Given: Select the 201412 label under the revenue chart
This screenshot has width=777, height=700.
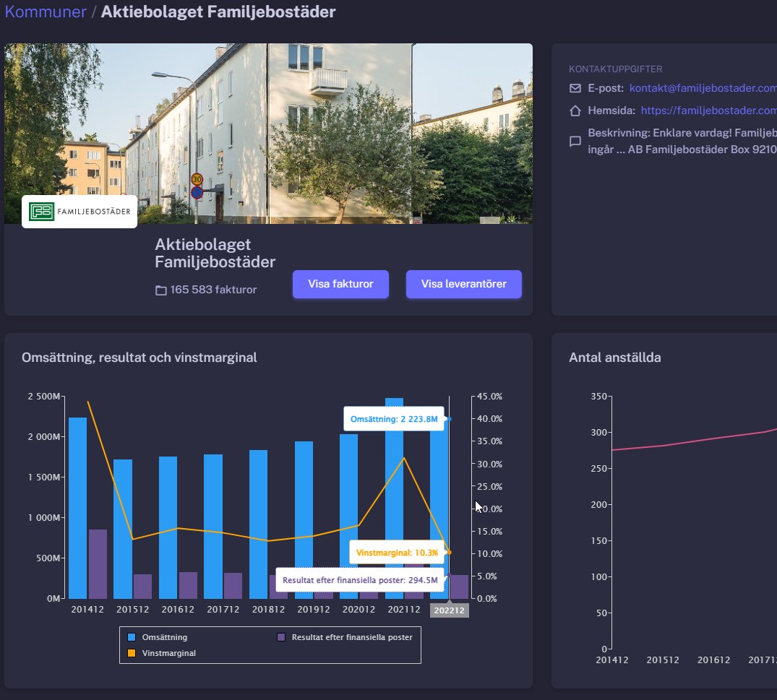Looking at the screenshot, I should [87, 610].
